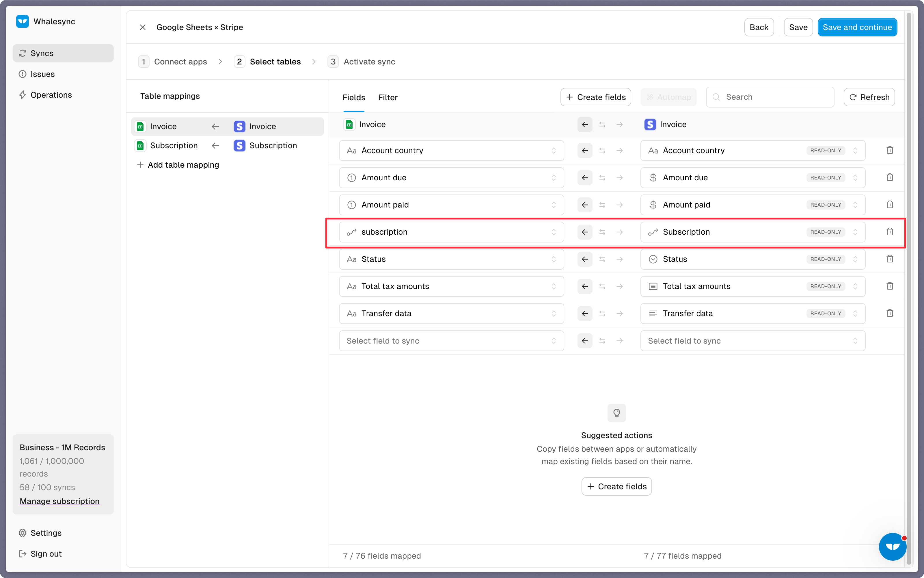The height and width of the screenshot is (578, 924).
Task: Delete the Transfer data field mapping
Action: tap(890, 313)
